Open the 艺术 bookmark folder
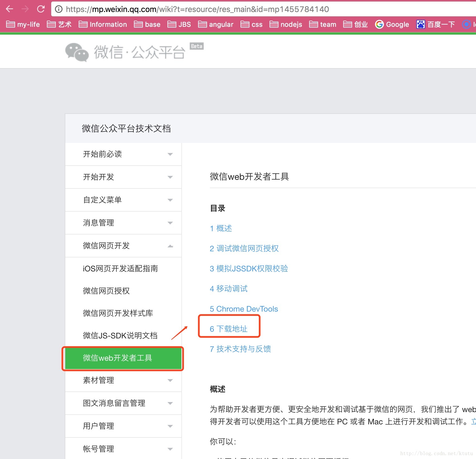The image size is (476, 459). point(59,25)
